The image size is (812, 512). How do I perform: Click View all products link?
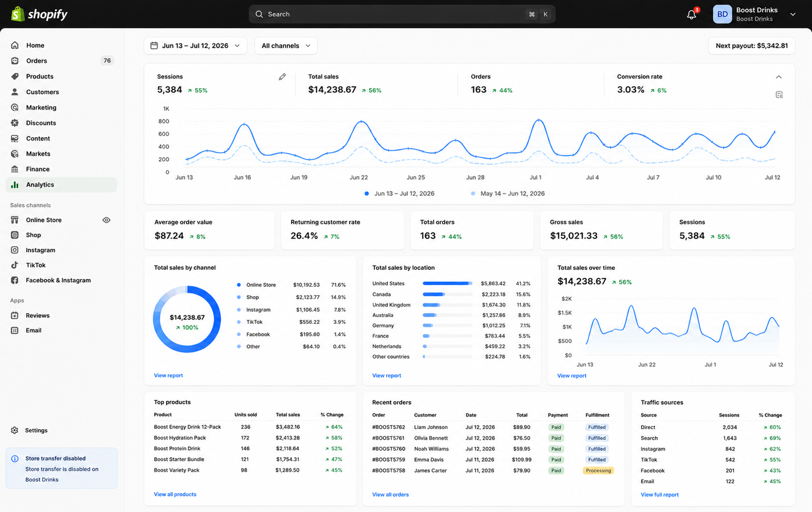coord(175,495)
